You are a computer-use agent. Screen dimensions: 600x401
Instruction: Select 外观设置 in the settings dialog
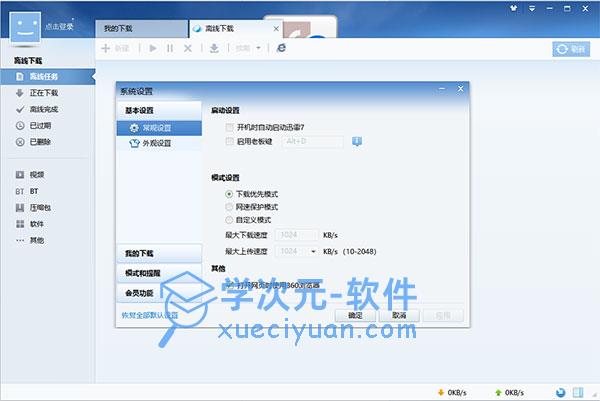(159, 143)
